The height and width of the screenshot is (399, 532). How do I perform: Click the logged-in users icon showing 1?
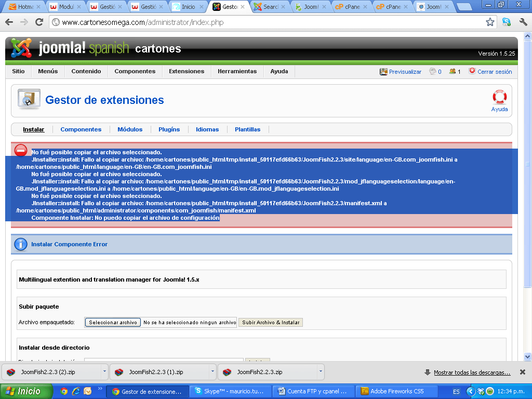453,71
